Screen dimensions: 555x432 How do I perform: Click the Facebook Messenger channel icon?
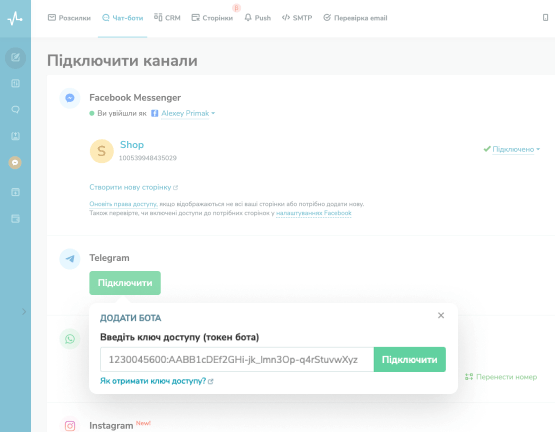coord(70,98)
